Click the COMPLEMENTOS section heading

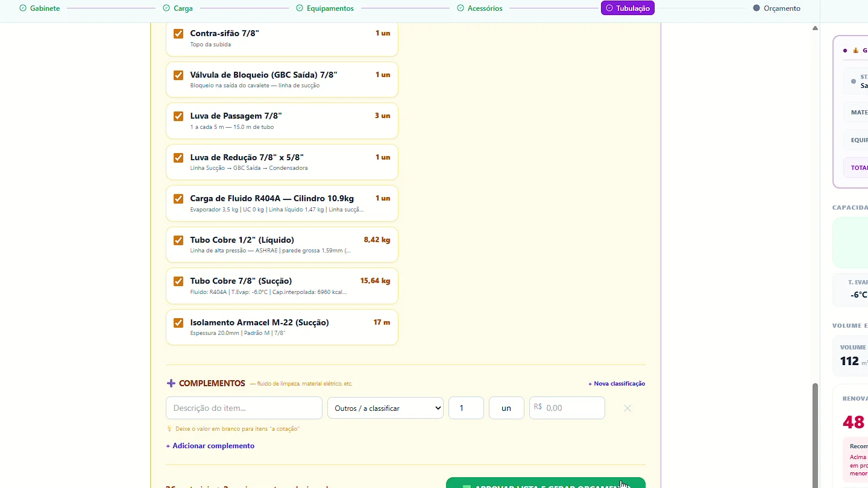point(212,383)
